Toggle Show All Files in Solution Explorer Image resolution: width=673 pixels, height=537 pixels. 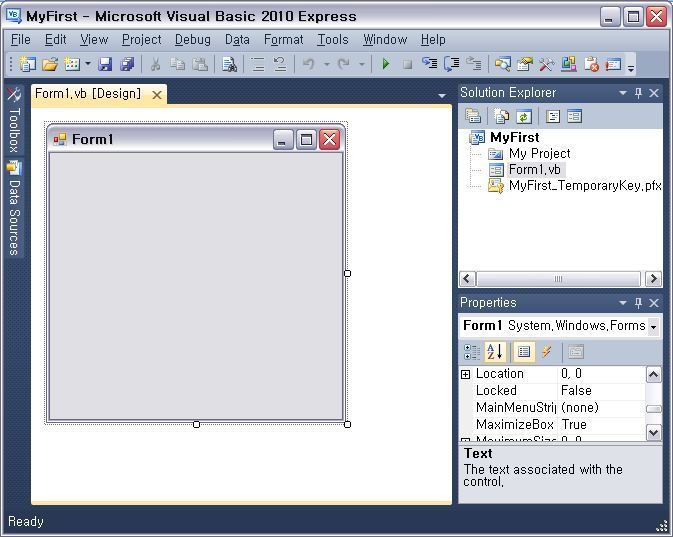501,116
